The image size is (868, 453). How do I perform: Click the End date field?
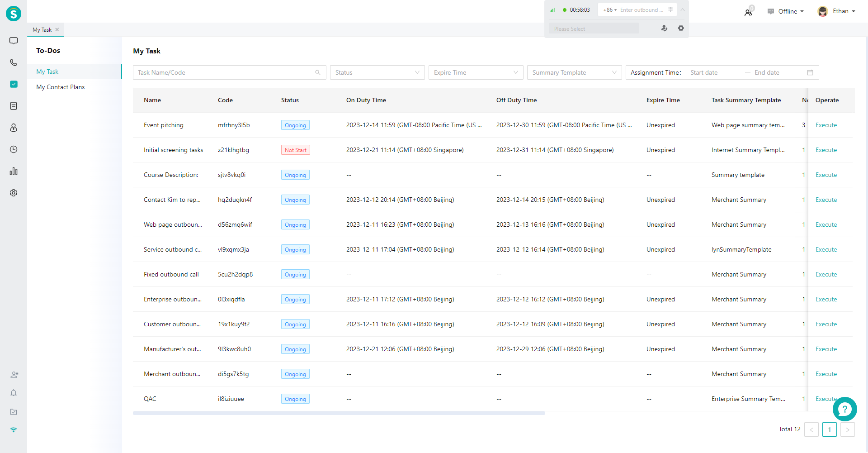pos(778,72)
